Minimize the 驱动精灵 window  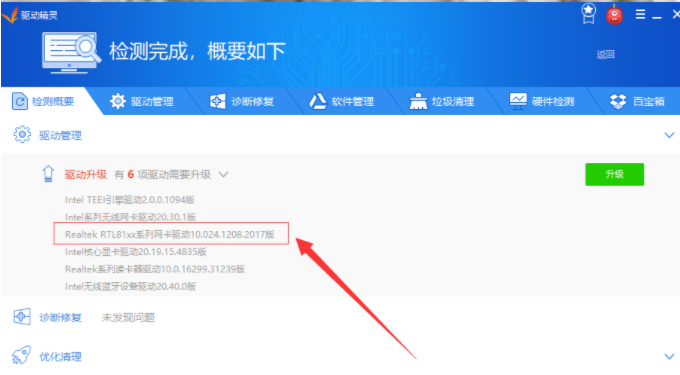tap(657, 17)
